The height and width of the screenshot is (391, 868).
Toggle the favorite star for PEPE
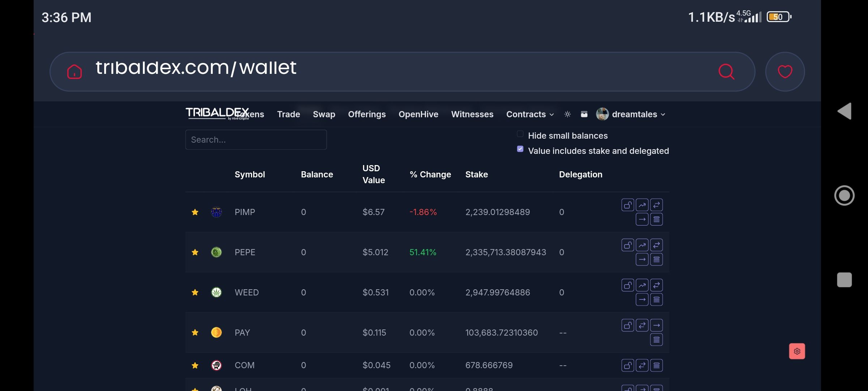click(x=195, y=252)
